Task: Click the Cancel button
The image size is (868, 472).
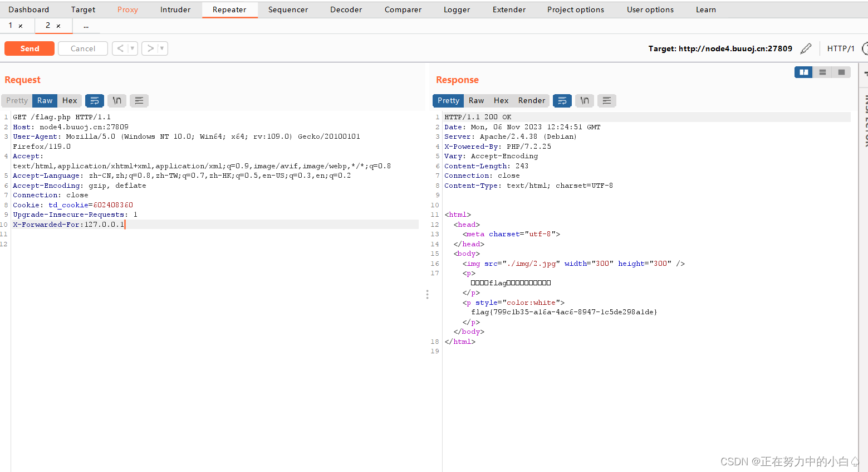Action: [x=83, y=48]
